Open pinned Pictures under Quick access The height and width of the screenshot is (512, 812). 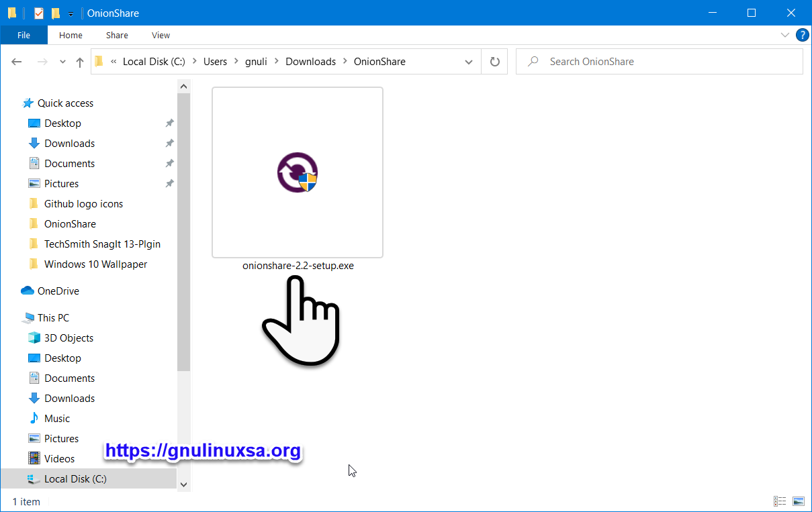[61, 184]
